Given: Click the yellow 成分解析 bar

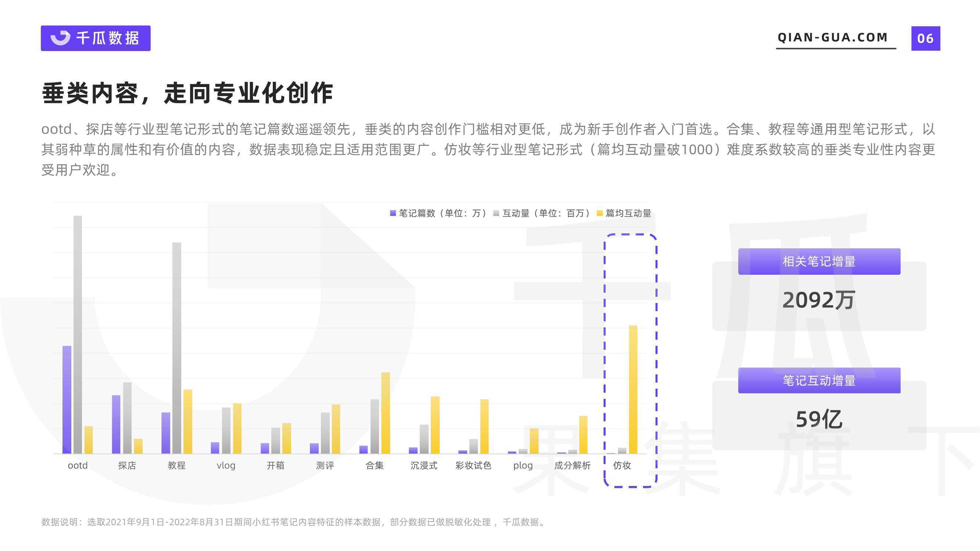Looking at the screenshot, I should pos(583,435).
